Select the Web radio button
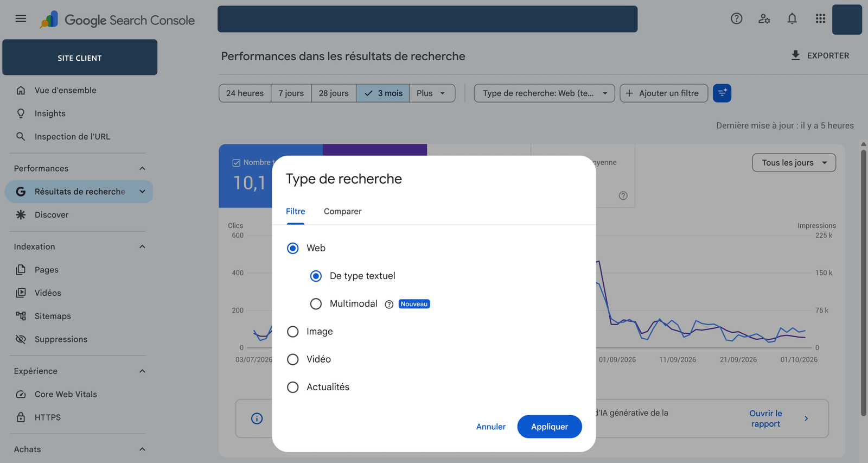This screenshot has height=463, width=868. (293, 248)
